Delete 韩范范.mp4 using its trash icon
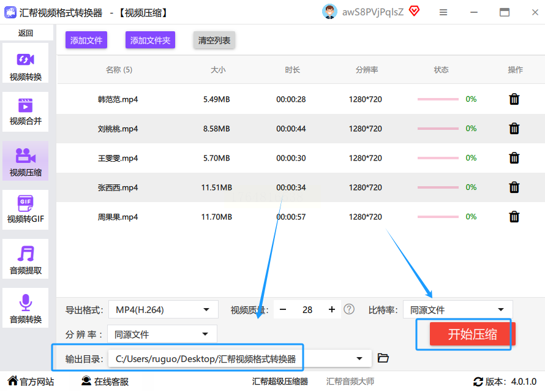This screenshot has height=392, width=545. coord(514,99)
